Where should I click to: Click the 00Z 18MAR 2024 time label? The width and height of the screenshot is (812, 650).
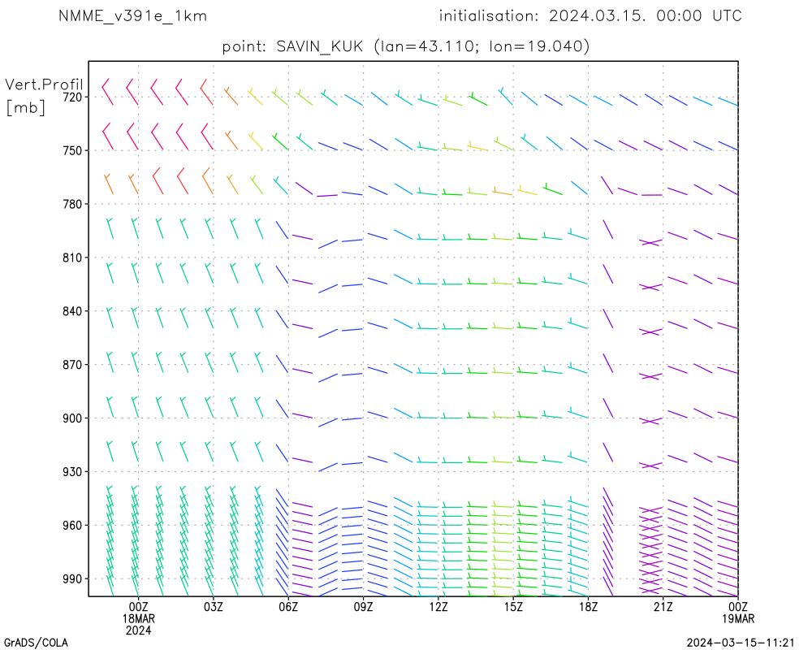coord(138,618)
